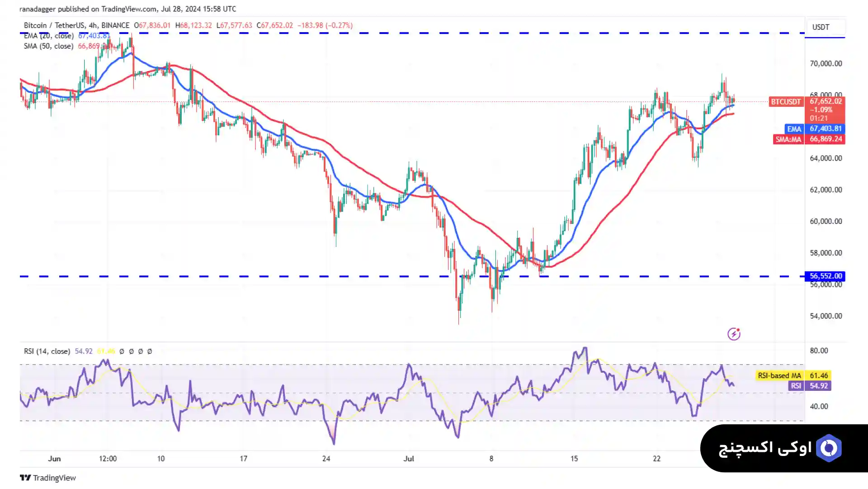
Task: Click the H68,123.32 high value
Action: (x=193, y=25)
